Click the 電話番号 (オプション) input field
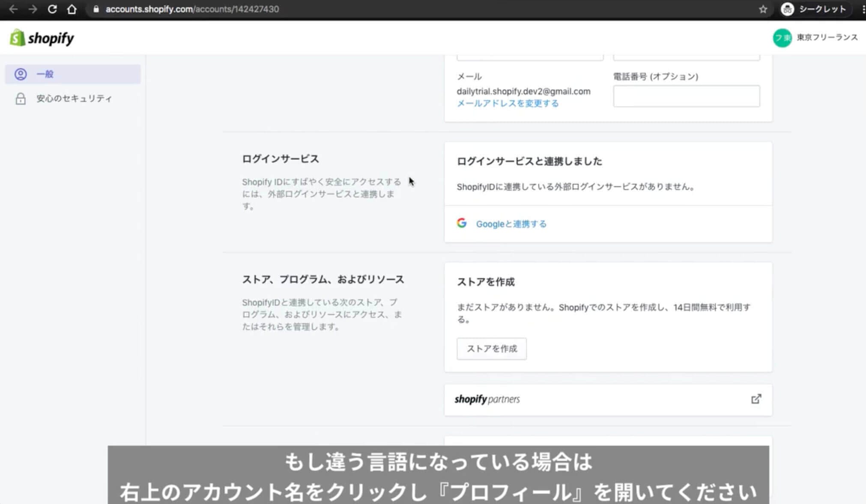Viewport: 866px width, 504px height. pos(686,96)
